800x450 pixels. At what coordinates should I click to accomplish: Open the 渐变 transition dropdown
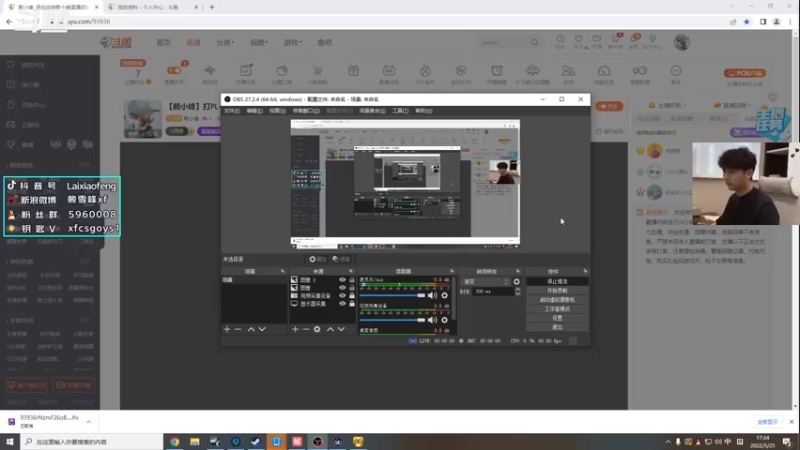[x=485, y=282]
